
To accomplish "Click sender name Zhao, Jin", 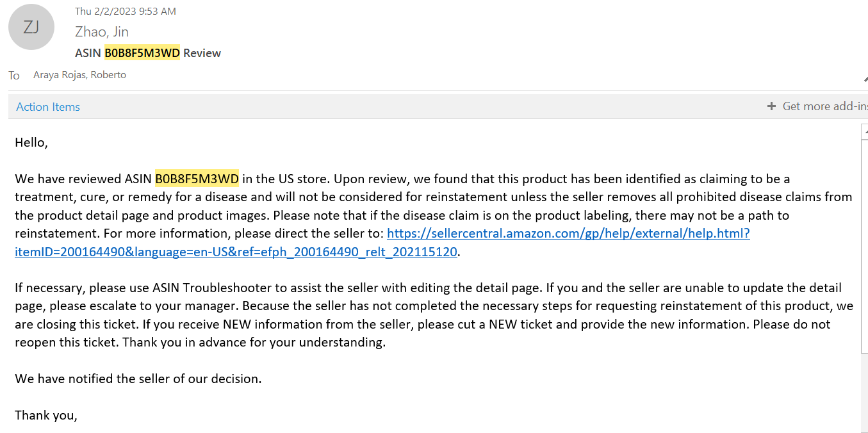I will pos(102,31).
